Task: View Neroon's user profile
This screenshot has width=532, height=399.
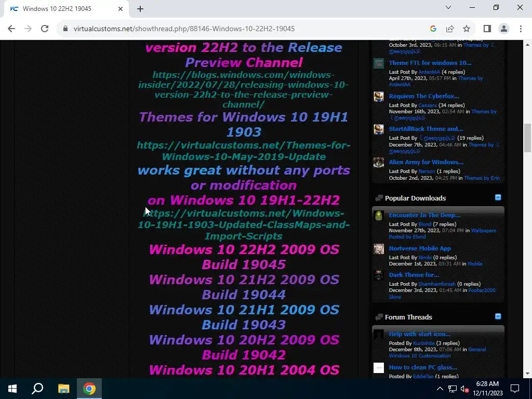Action: [427, 171]
